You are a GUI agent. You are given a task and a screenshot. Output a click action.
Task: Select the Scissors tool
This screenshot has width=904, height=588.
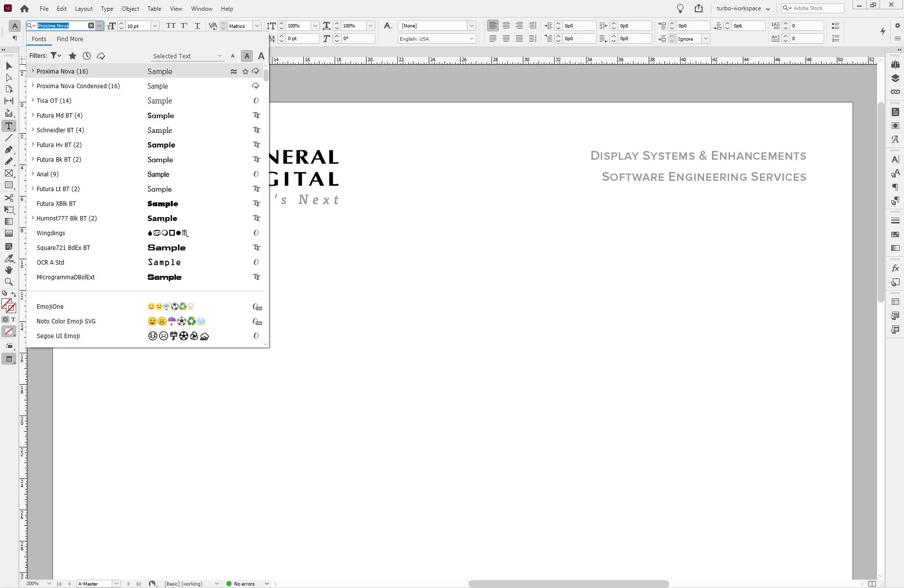tap(9, 197)
